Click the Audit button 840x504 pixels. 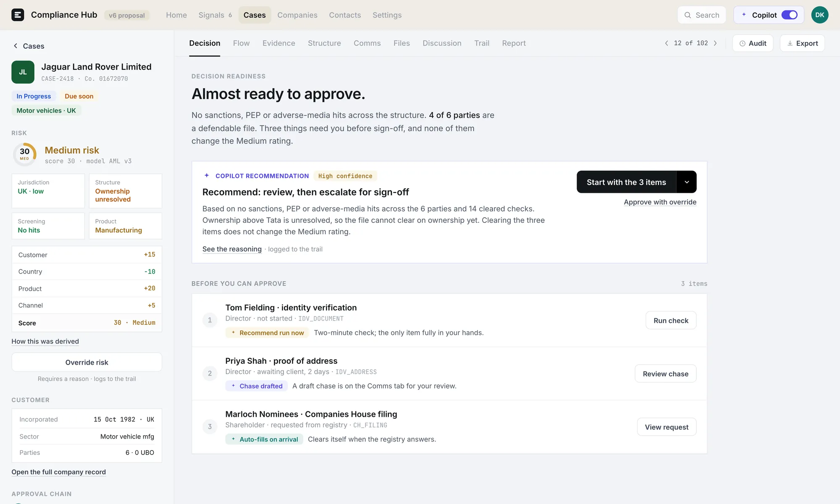(753, 43)
